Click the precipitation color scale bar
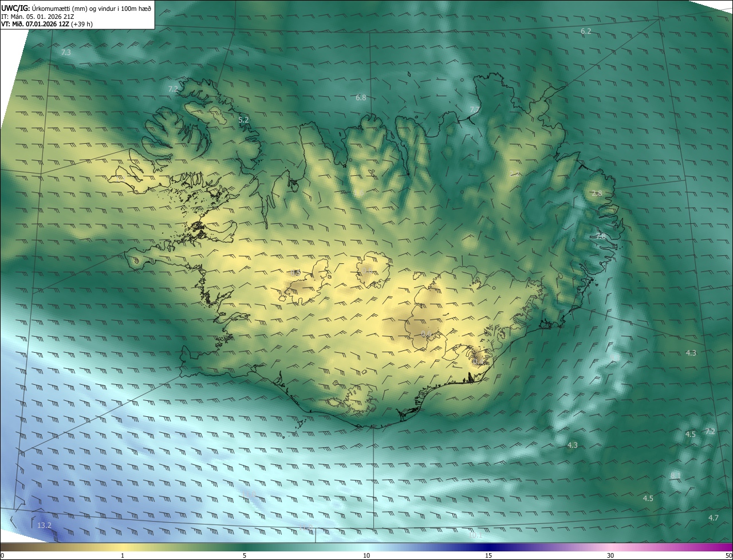 click(366, 547)
